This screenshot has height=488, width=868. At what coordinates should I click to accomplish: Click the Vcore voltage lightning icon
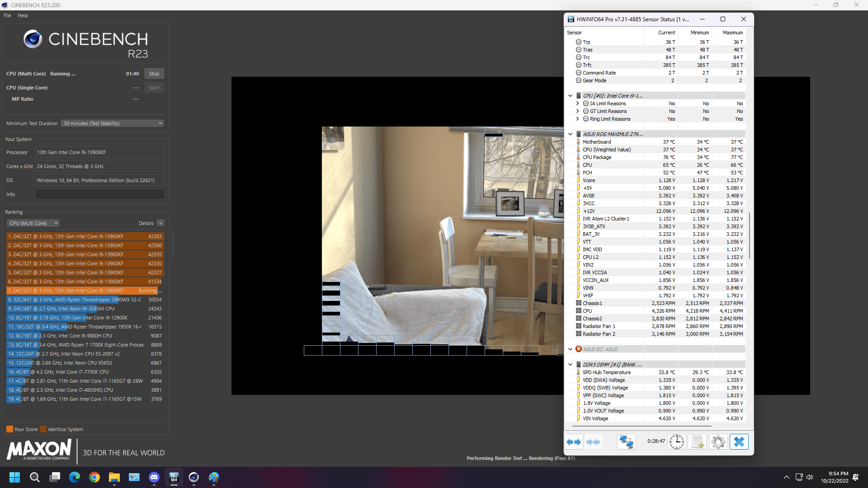[579, 180]
